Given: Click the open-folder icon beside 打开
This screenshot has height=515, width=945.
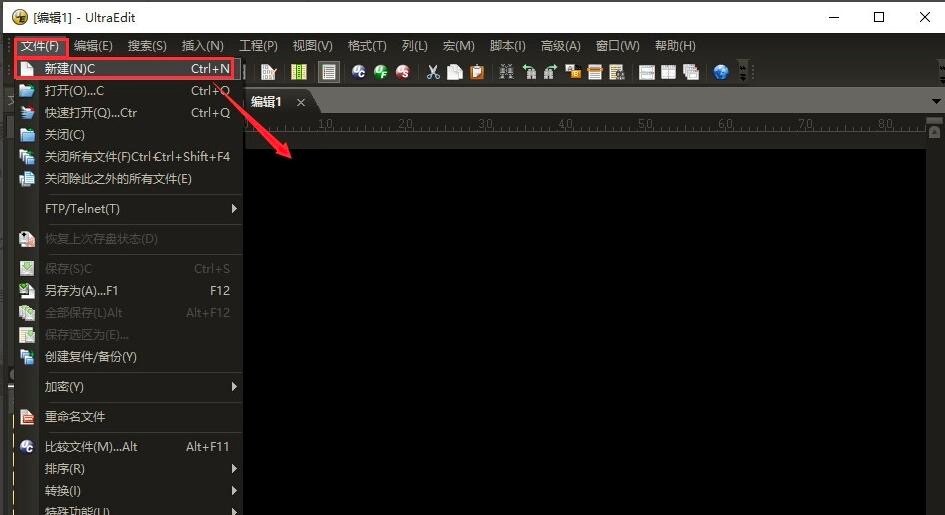Looking at the screenshot, I should (x=27, y=91).
